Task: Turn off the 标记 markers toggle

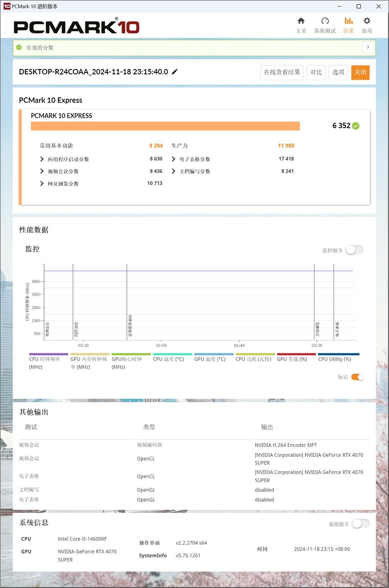Action: tap(357, 377)
